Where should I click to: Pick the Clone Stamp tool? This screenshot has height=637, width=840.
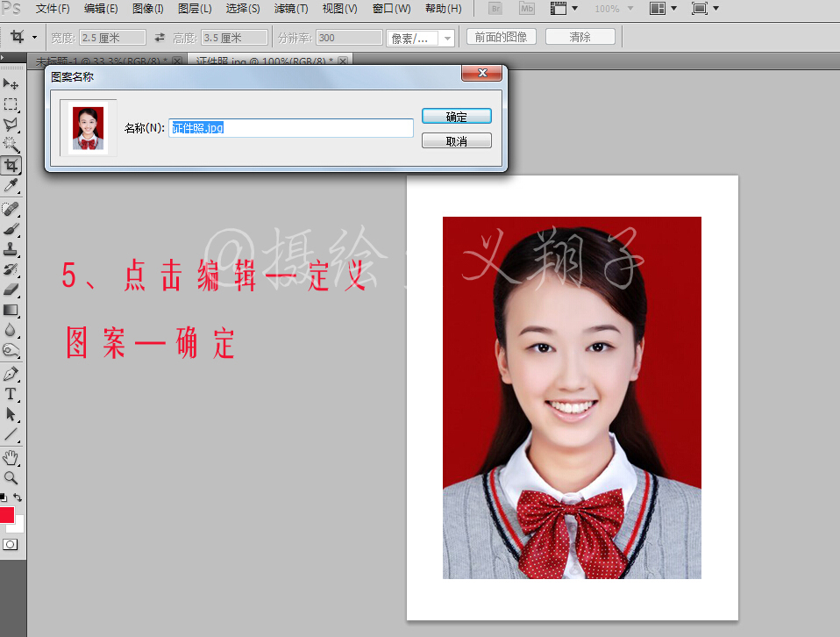(x=11, y=248)
